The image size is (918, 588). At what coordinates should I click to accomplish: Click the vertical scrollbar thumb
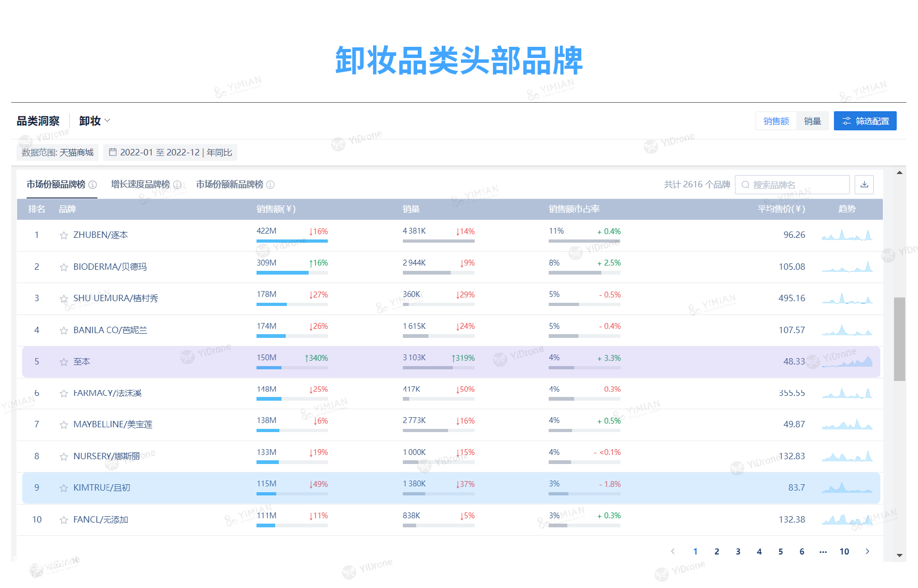tap(900, 339)
